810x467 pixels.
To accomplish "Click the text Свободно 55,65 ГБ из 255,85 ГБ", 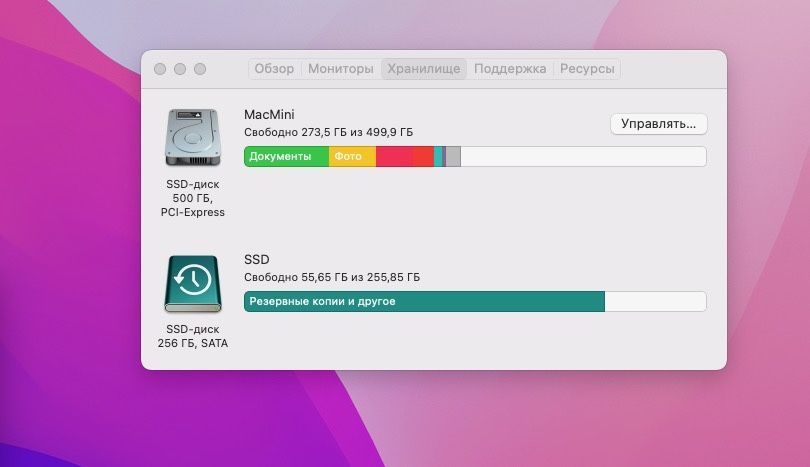I will pos(332,277).
